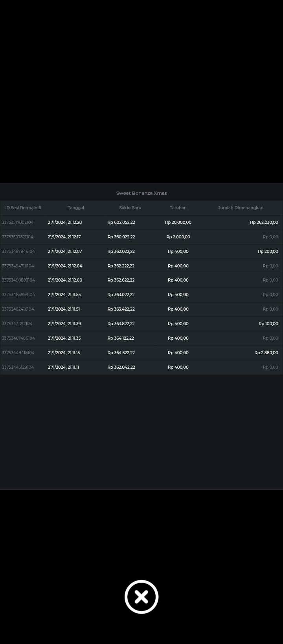Click the Saldo Baru column header

point(130,208)
